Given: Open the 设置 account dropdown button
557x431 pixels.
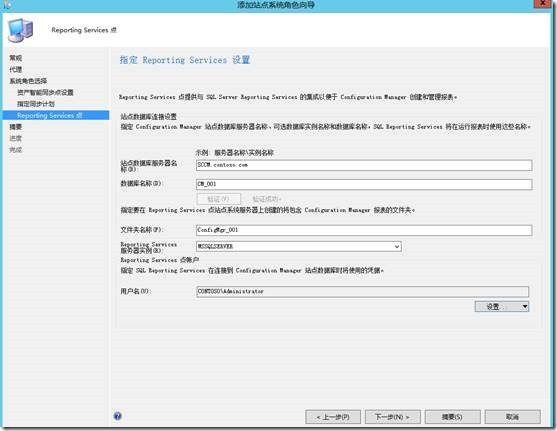Looking at the screenshot, I should [x=502, y=307].
